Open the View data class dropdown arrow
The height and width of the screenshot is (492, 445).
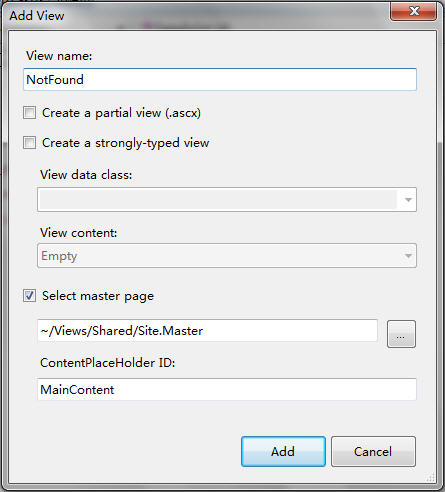(408, 200)
